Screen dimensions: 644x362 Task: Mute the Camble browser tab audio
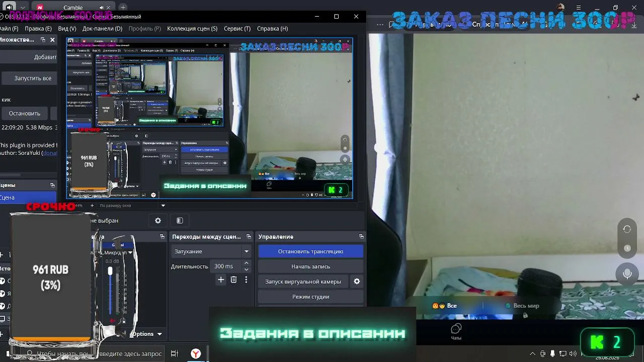101,8
